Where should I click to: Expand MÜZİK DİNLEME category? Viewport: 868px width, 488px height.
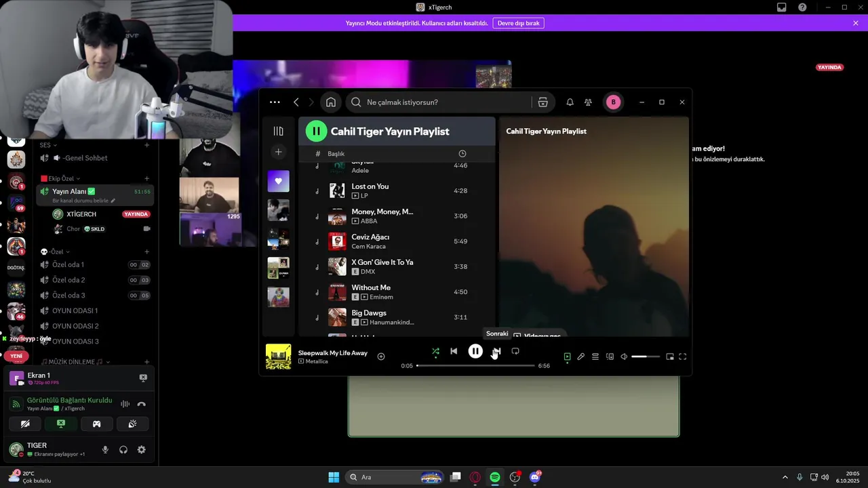coord(75,362)
